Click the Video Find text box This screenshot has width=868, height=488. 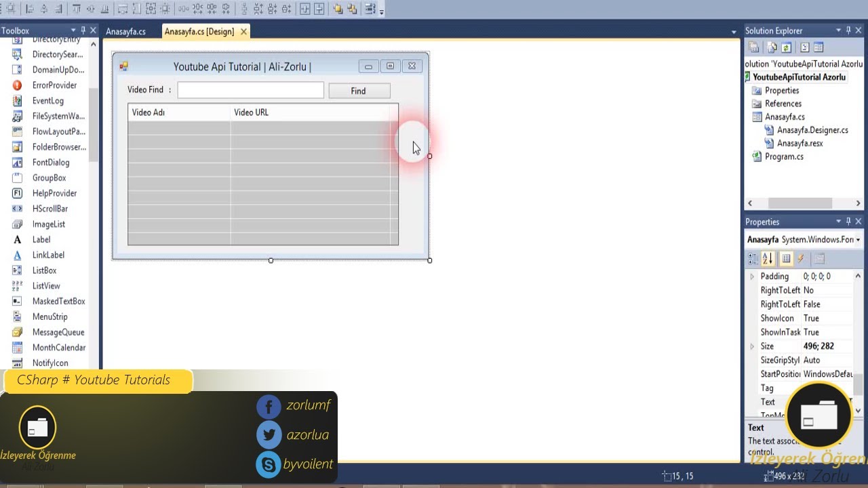coord(251,90)
